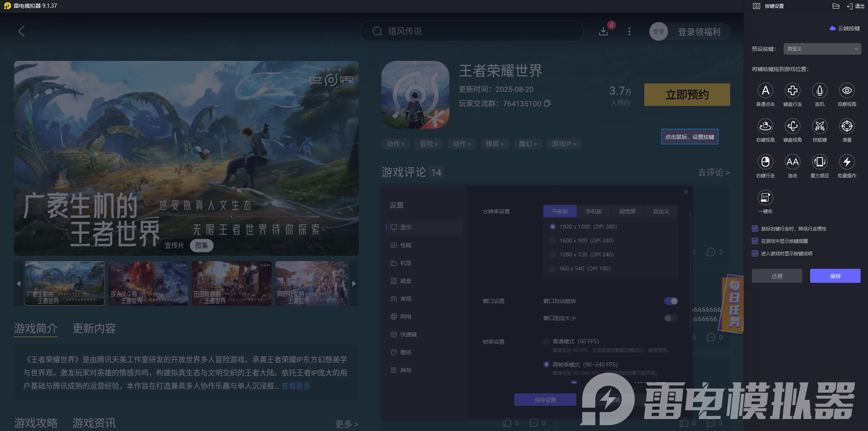
Task: Pick the 准星 crosshair mapping icon
Action: [847, 126]
